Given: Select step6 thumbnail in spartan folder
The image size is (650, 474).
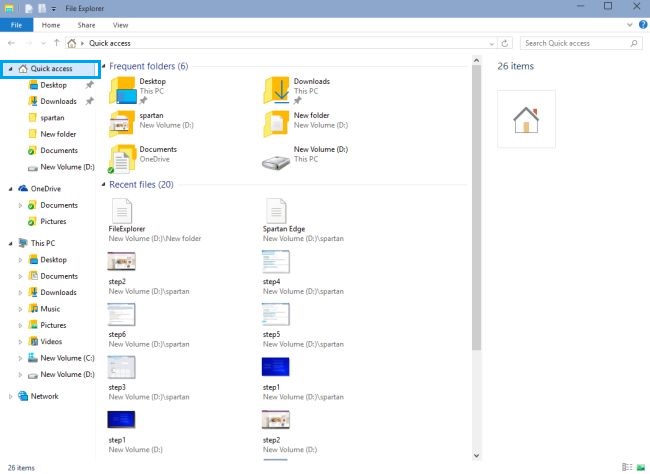Looking at the screenshot, I should point(121,314).
